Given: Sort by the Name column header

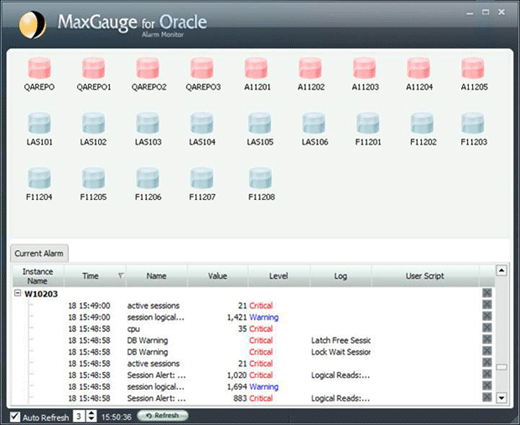Looking at the screenshot, I should [x=156, y=276].
